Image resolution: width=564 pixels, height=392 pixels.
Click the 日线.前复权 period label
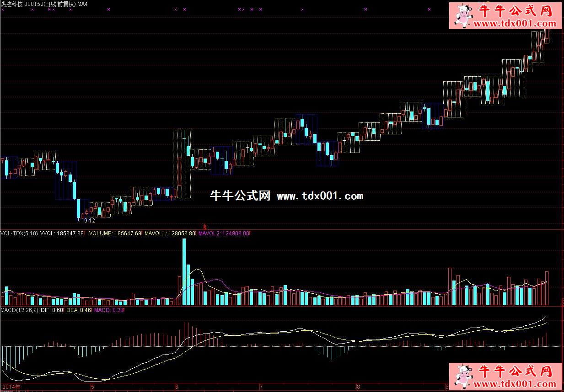[x=70, y=4]
